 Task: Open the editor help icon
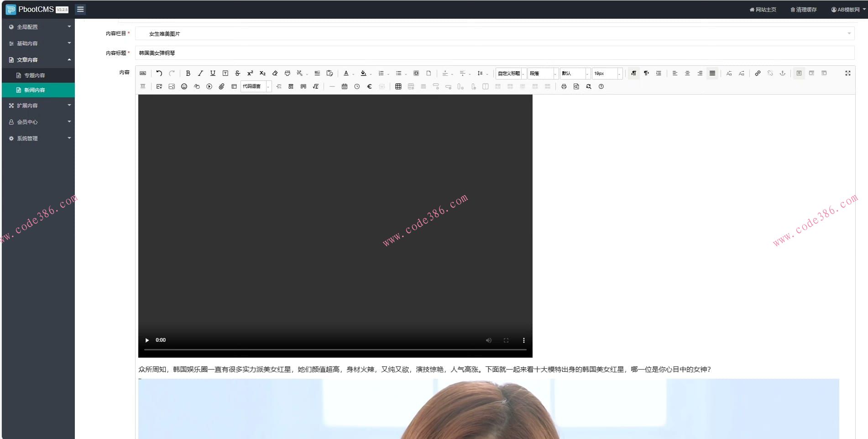tap(601, 86)
